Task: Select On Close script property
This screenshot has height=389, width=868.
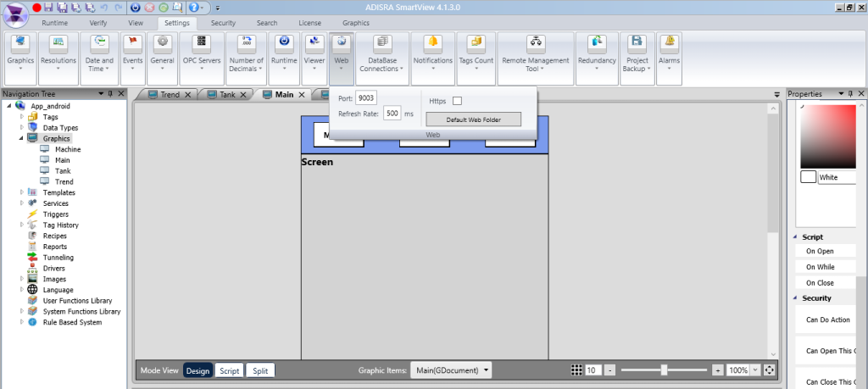Action: pyautogui.click(x=826, y=283)
